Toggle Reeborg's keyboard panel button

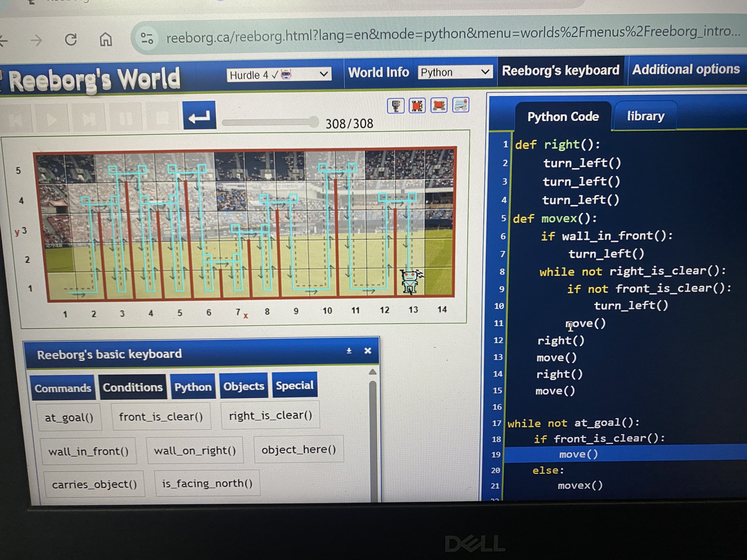pos(561,71)
